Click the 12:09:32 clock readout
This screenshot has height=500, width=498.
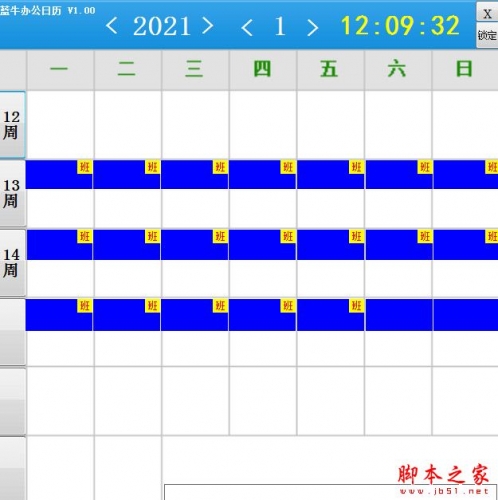point(400,26)
